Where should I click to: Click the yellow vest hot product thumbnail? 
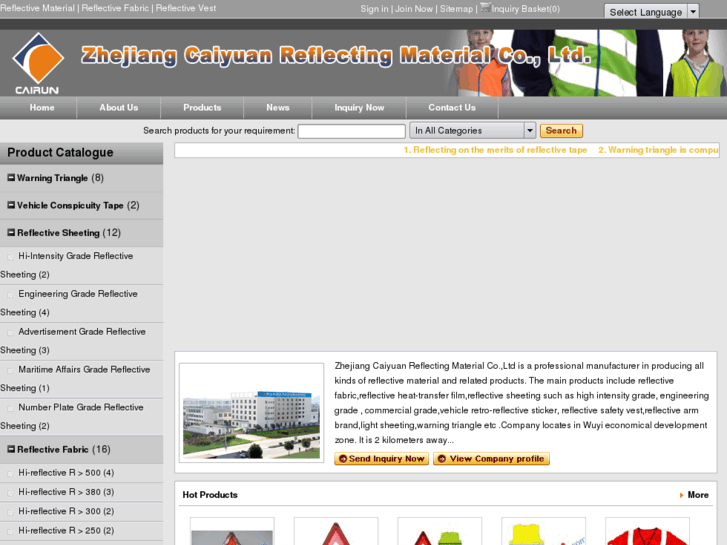coord(543,531)
